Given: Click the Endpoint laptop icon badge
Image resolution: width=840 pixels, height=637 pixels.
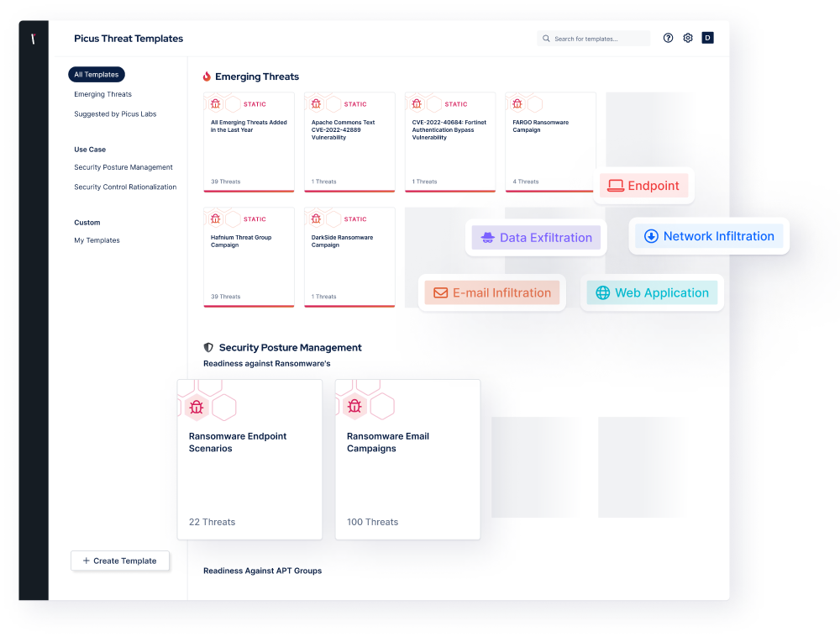Looking at the screenshot, I should pyautogui.click(x=617, y=185).
